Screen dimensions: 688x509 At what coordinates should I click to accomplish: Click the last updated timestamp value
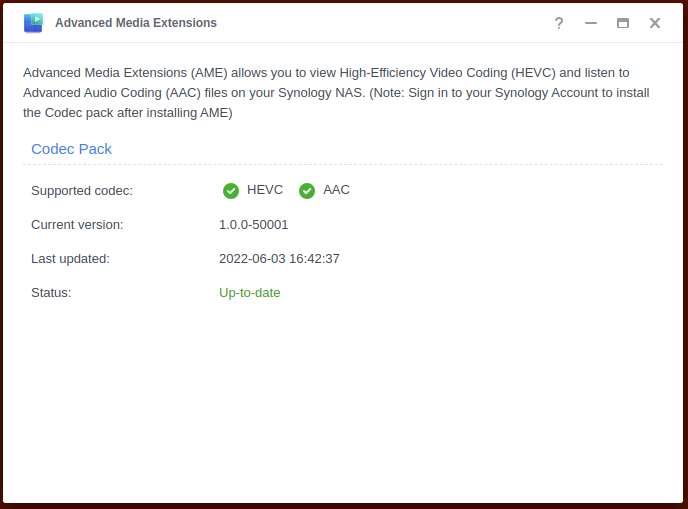pyautogui.click(x=279, y=259)
